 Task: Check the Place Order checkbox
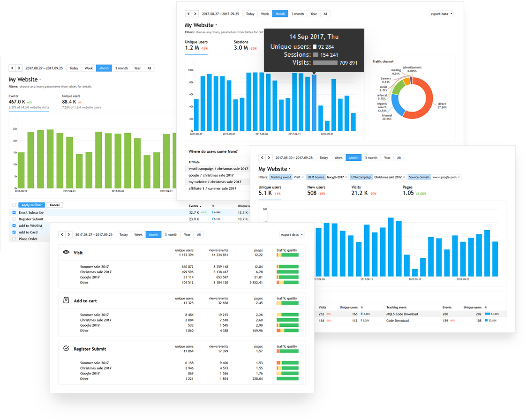click(14, 239)
